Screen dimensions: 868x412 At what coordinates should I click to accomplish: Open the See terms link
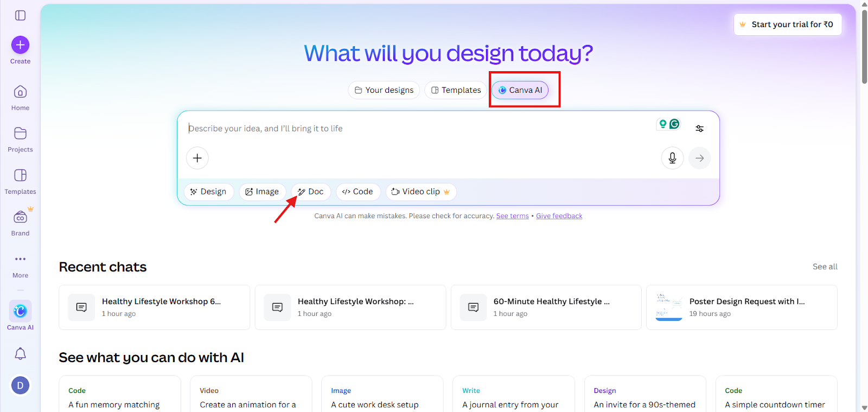click(513, 216)
